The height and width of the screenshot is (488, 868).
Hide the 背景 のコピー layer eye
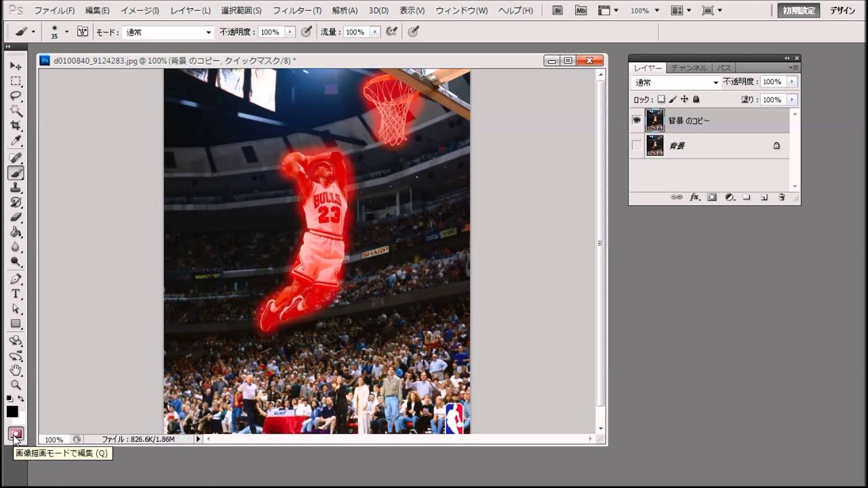point(636,121)
